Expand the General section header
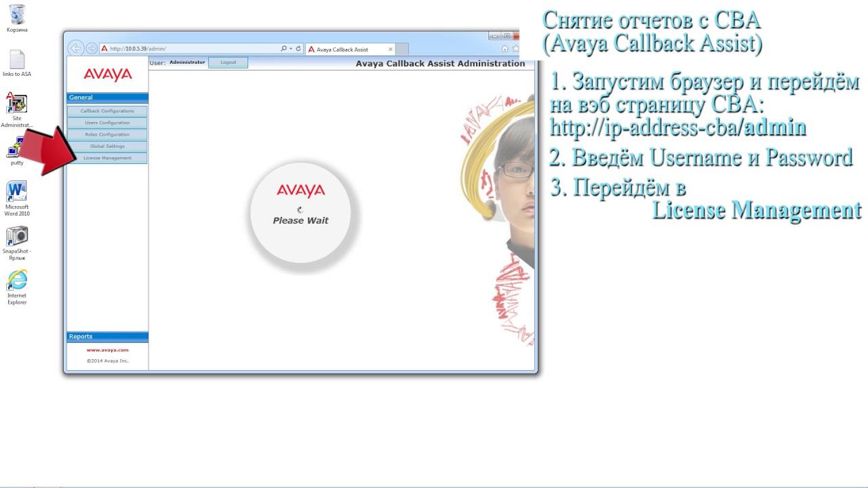The image size is (868, 488). [x=107, y=98]
